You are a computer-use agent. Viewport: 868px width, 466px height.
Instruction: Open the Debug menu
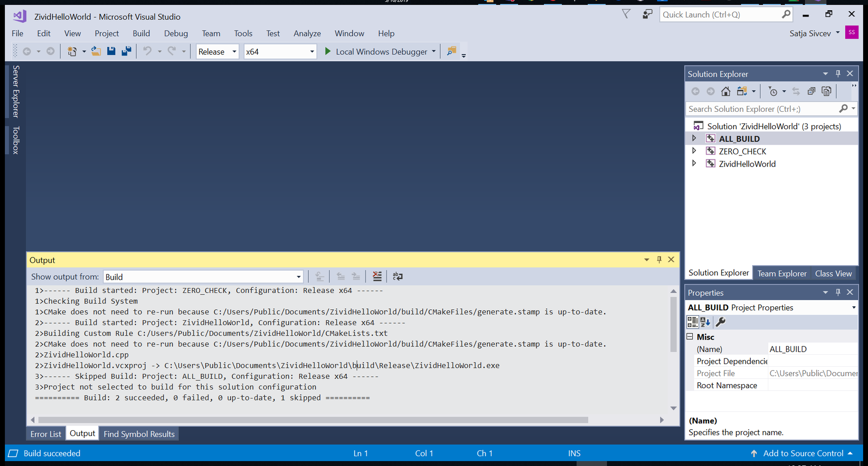click(x=176, y=33)
